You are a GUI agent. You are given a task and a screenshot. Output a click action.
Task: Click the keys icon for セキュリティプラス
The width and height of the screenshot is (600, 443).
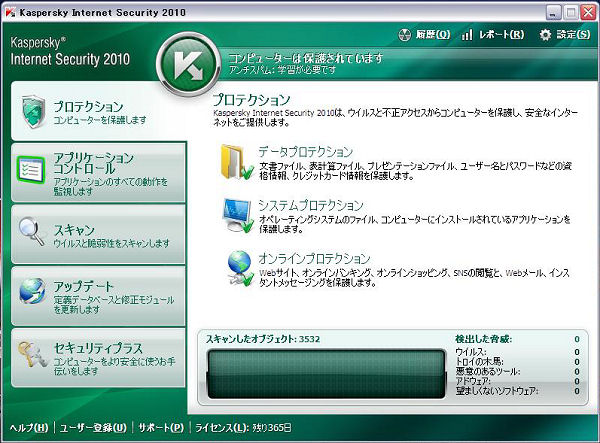(x=32, y=355)
